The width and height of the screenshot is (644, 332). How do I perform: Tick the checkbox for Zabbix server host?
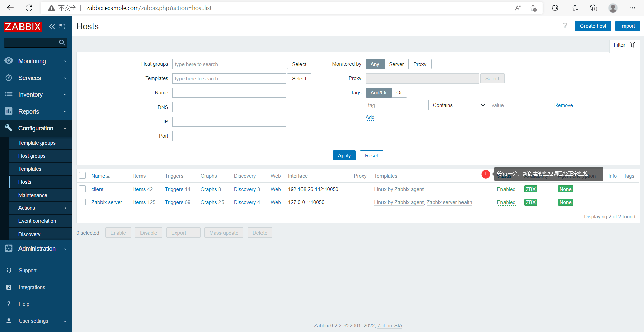point(82,202)
